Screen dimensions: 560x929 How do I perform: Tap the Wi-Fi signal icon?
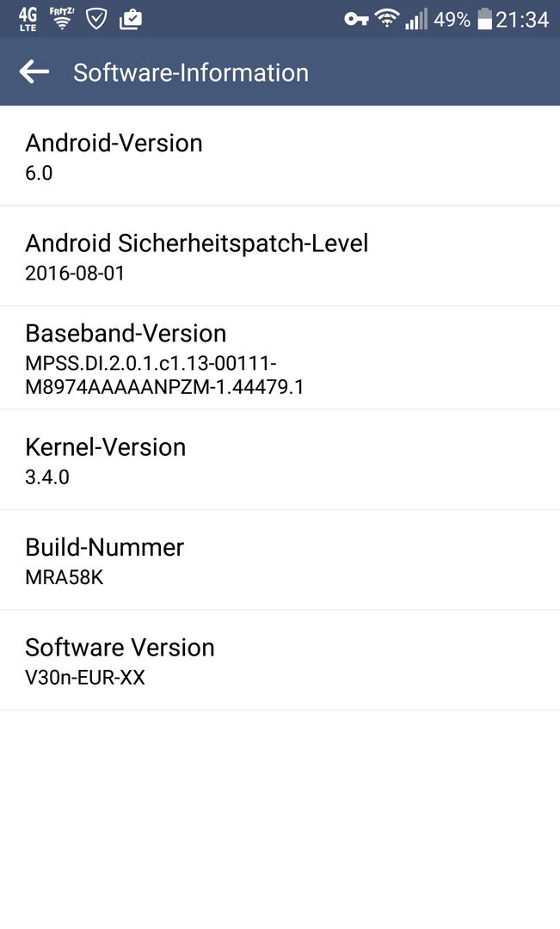coord(388,19)
